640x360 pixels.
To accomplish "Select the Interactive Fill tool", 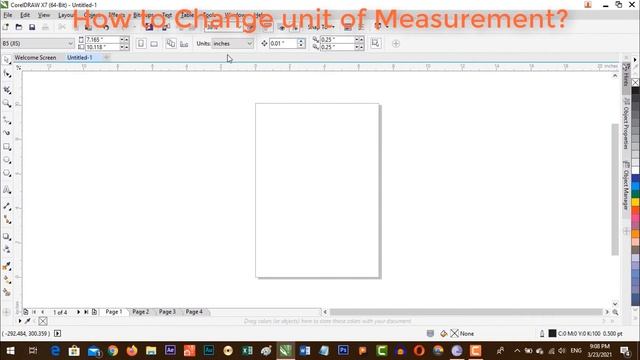I will pyautogui.click(x=7, y=280).
